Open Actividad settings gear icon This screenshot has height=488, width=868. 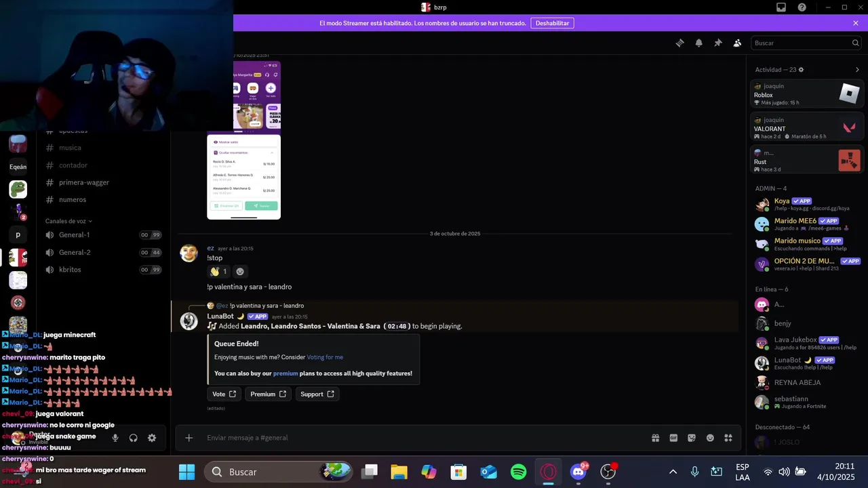[801, 70]
